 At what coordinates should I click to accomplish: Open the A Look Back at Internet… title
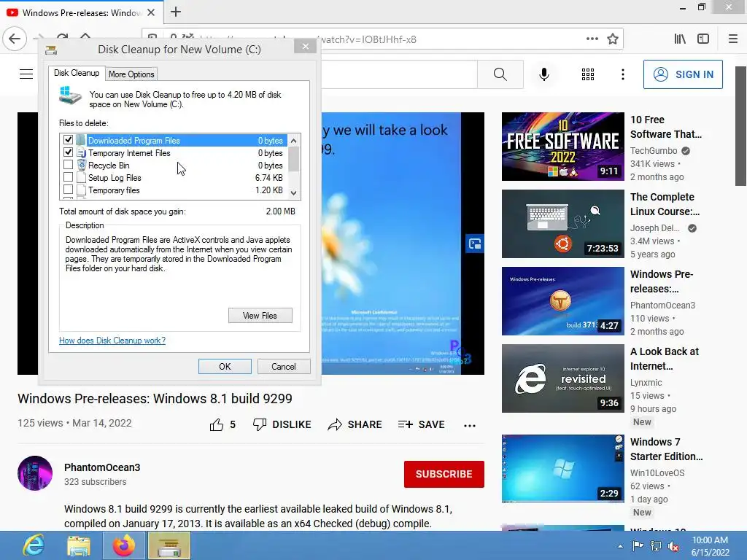pyautogui.click(x=664, y=359)
